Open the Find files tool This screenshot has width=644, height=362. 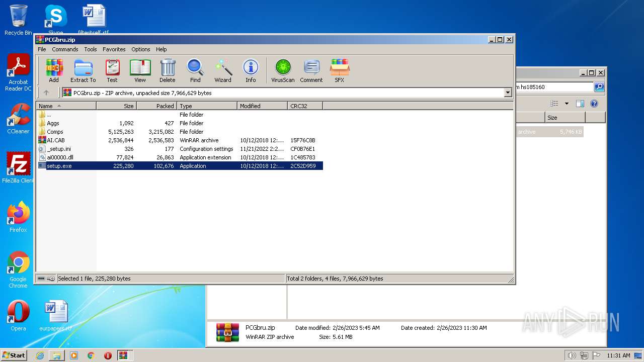coord(195,71)
